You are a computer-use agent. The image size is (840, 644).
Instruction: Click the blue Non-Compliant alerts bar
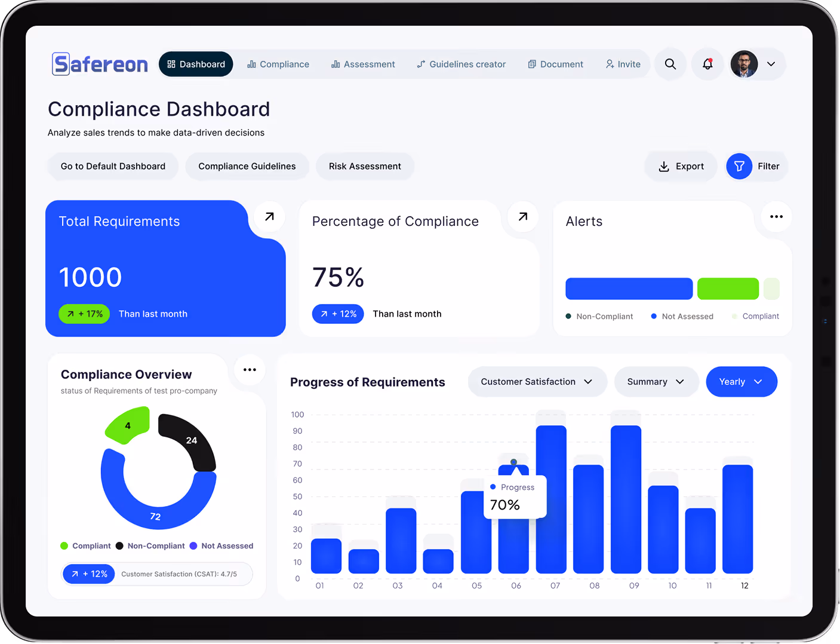pos(629,289)
